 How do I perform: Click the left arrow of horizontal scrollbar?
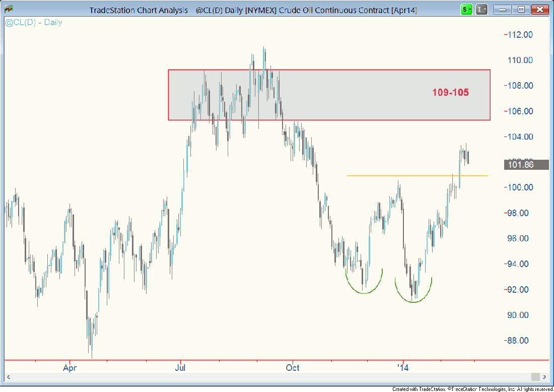[9, 377]
